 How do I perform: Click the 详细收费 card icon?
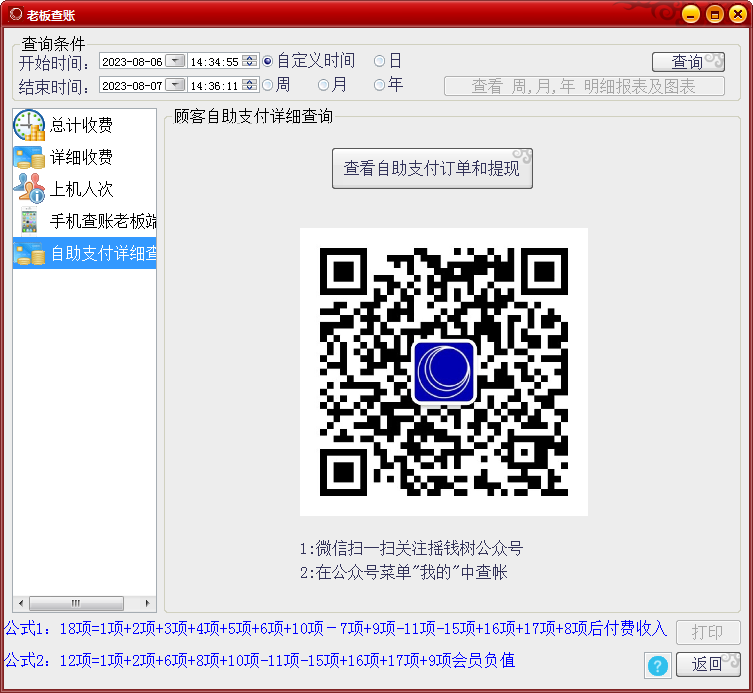(x=28, y=157)
